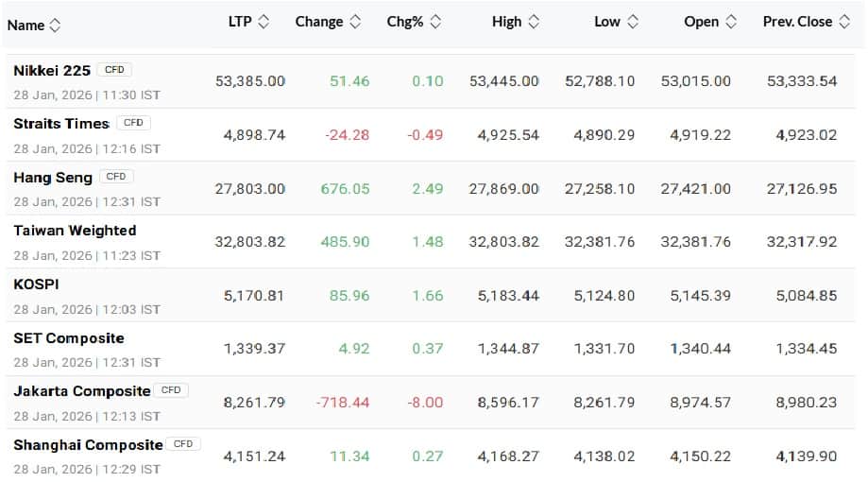Select Straits Times change -24.28
This screenshot has width=868, height=482.
[347, 135]
